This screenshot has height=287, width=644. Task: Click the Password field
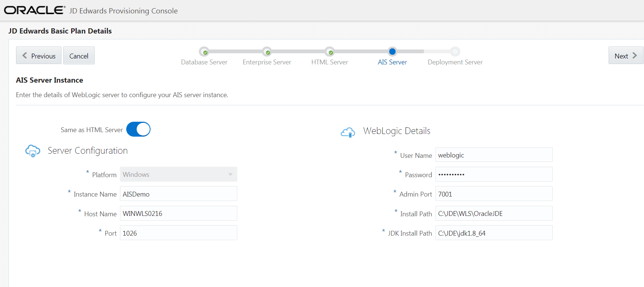[x=494, y=174]
